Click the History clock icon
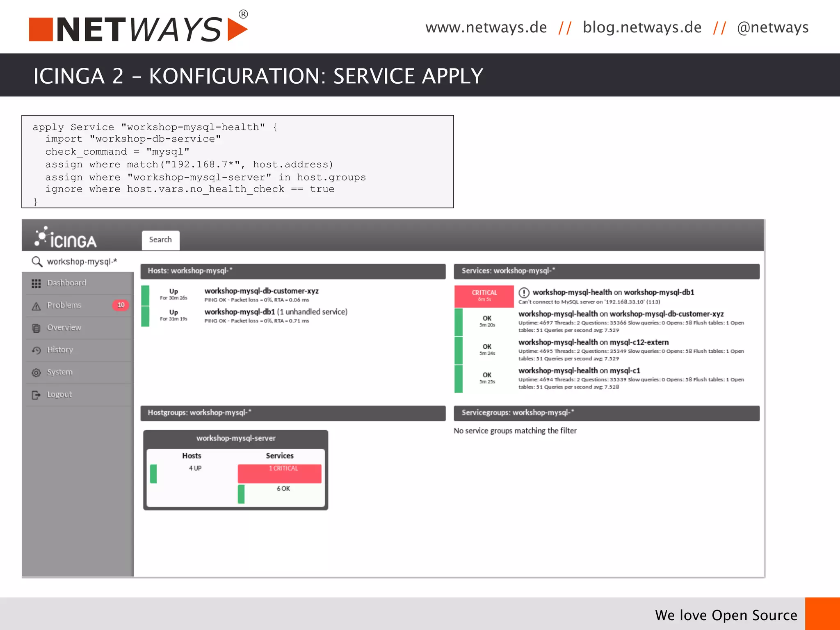The image size is (840, 630). click(x=36, y=350)
